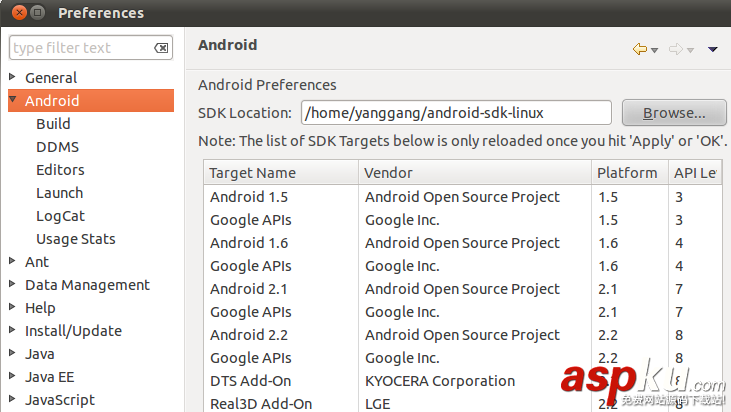731x412 pixels.
Task: Expand the Data Management node
Action: pyautogui.click(x=12, y=284)
